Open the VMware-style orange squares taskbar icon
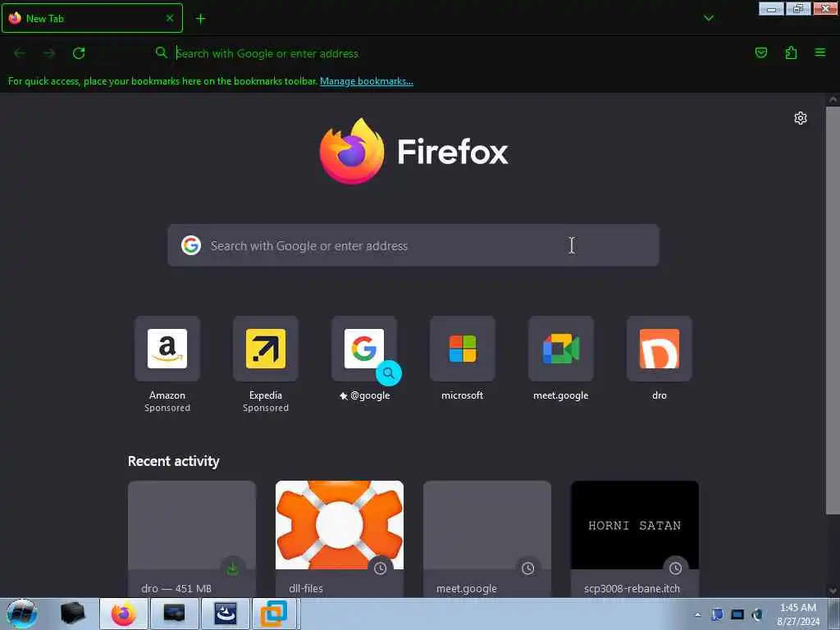This screenshot has height=630, width=840. tap(274, 614)
